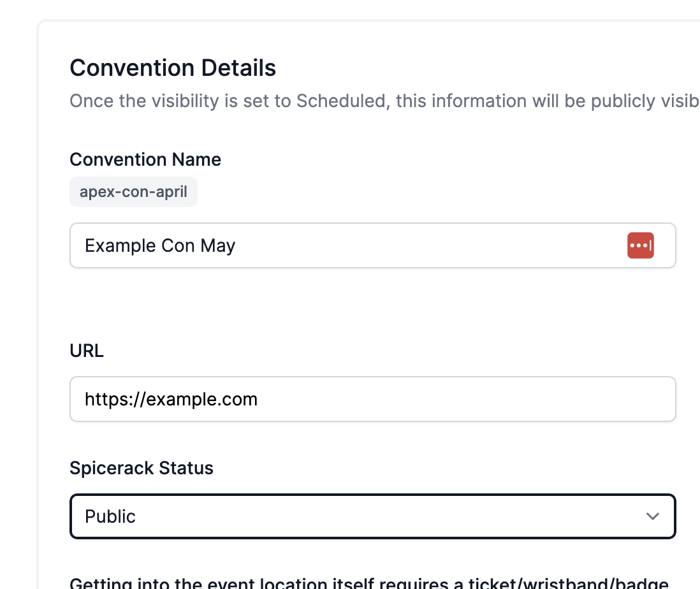The height and width of the screenshot is (589, 700).
Task: Open the Spicerack Status dropdown showing Public
Action: [372, 516]
